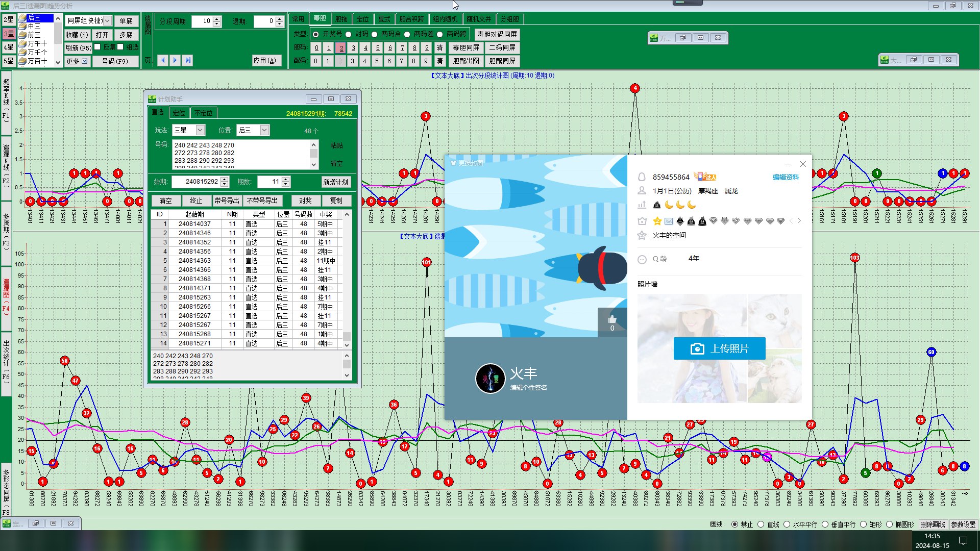Select the 直线 drawing radio button

(761, 524)
